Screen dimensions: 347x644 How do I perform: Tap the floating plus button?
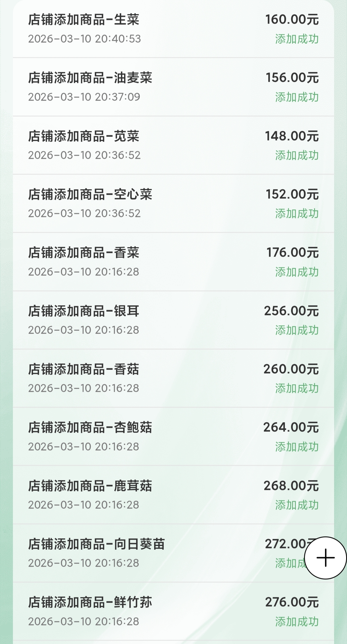[x=325, y=558]
